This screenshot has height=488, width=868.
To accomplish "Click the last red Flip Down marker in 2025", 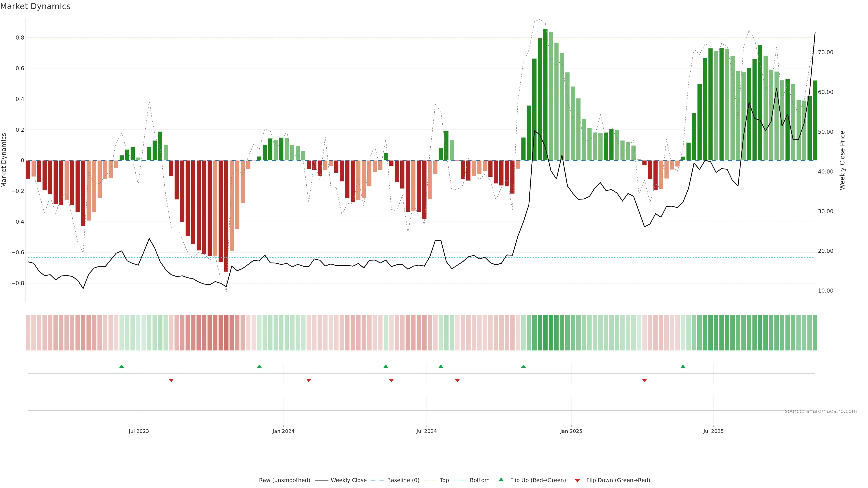I will (x=644, y=380).
